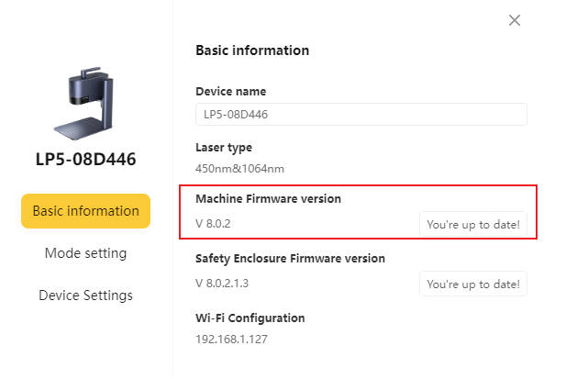588x379 pixels.
Task: Click the Safety Enclosure Firmware version label
Action: click(290, 259)
